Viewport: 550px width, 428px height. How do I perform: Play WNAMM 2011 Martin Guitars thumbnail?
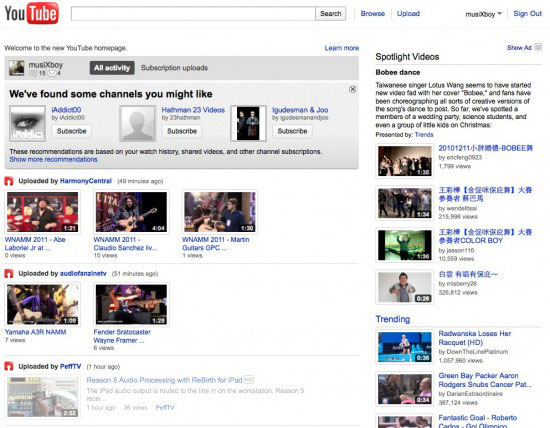pyautogui.click(x=220, y=212)
